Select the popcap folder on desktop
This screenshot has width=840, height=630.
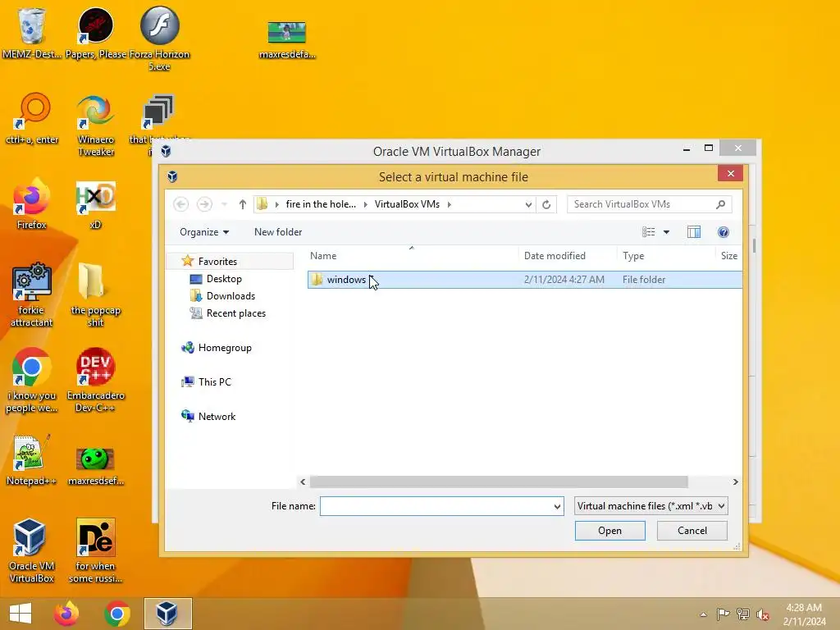click(x=95, y=294)
